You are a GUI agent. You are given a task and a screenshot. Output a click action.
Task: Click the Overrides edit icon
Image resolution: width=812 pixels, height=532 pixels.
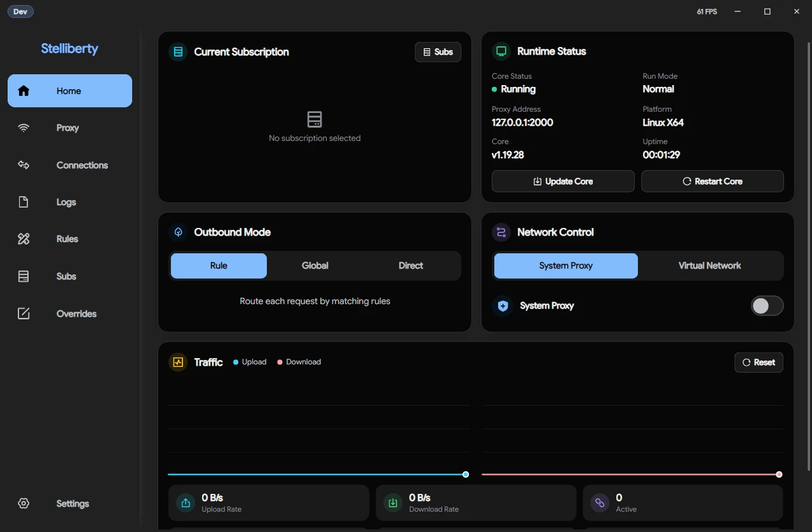(24, 314)
